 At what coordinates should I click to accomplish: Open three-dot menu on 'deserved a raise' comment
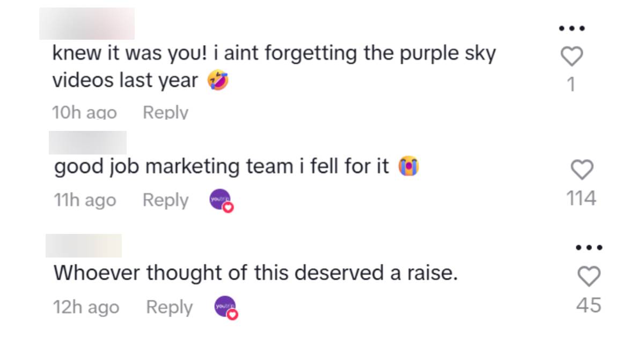589,248
